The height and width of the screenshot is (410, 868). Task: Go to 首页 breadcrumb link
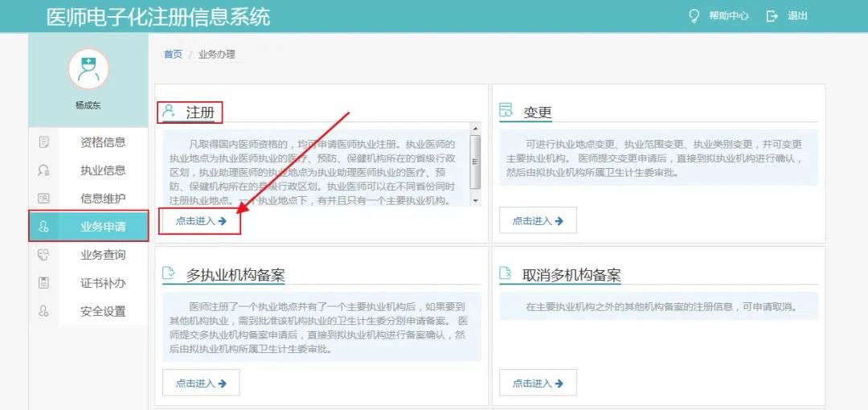coord(173,55)
